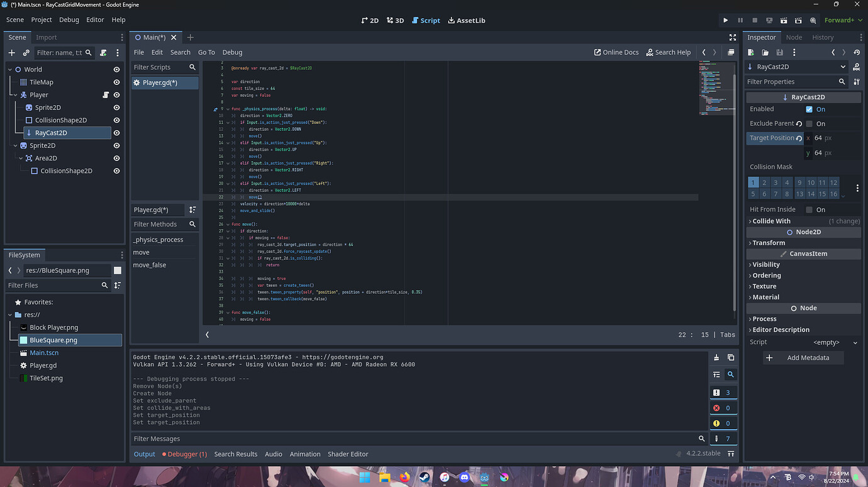Run the current scene clapperboard icon
Image resolution: width=868 pixels, height=487 pixels.
point(784,20)
